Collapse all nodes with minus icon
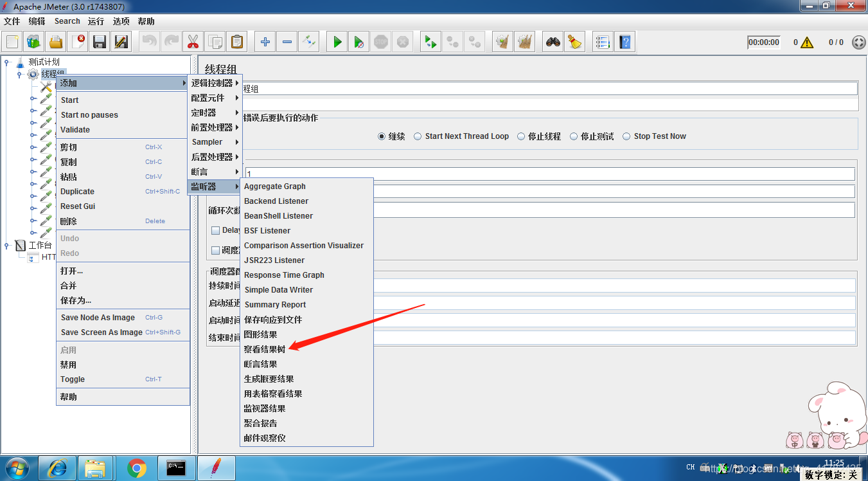This screenshot has height=481, width=868. [x=287, y=42]
